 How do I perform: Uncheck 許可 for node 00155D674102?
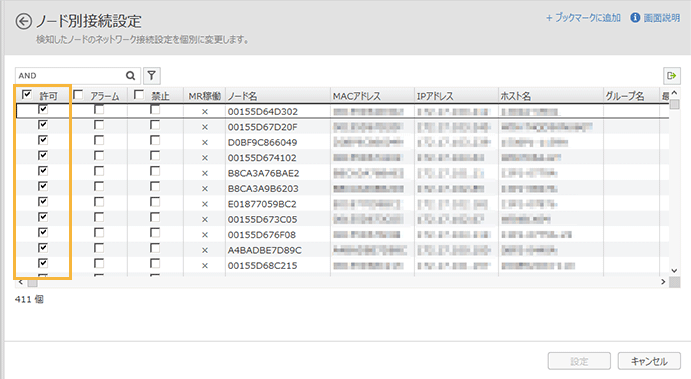(43, 156)
